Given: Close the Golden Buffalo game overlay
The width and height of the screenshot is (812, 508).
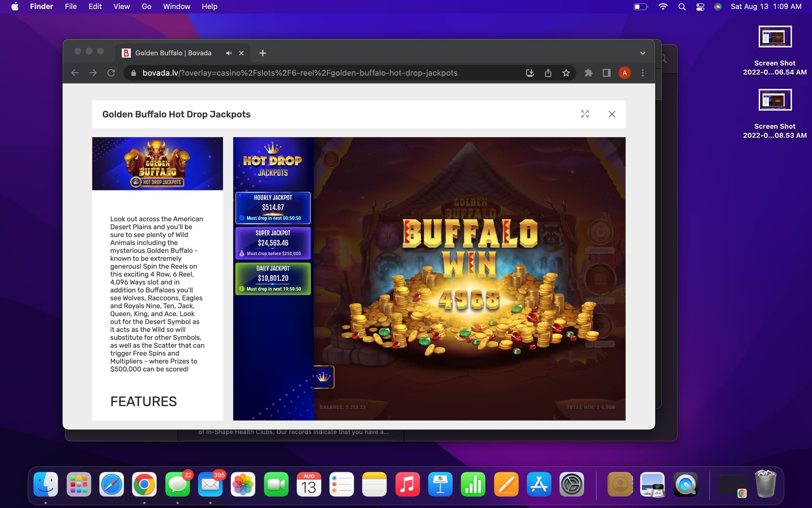Looking at the screenshot, I should click(612, 114).
